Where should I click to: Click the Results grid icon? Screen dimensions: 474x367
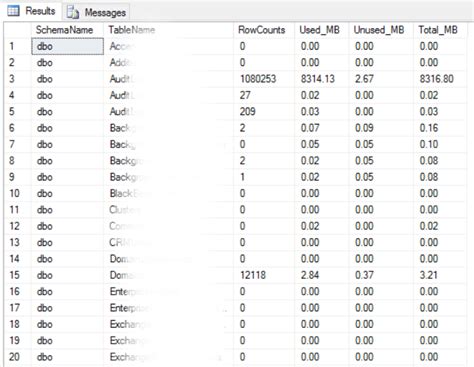(x=14, y=11)
